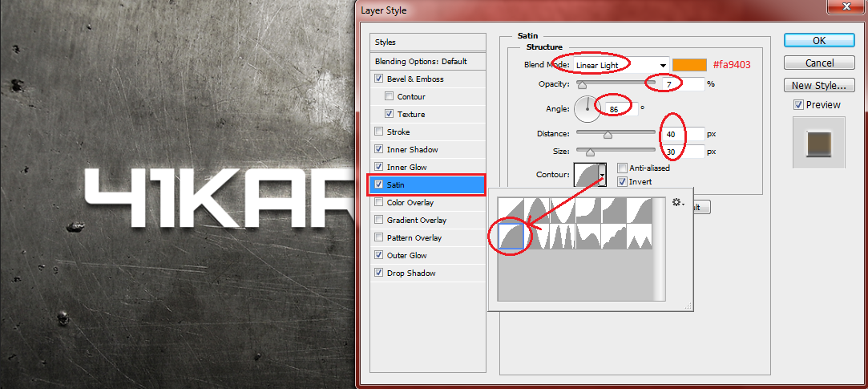The image size is (868, 389).
Task: Uncheck the Satin effect checkbox
Action: click(378, 184)
